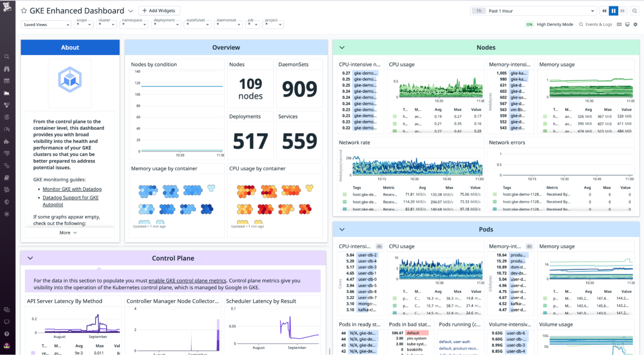Open the cluster template variable dropdown
This screenshot has width=644, height=355.
point(106,24)
